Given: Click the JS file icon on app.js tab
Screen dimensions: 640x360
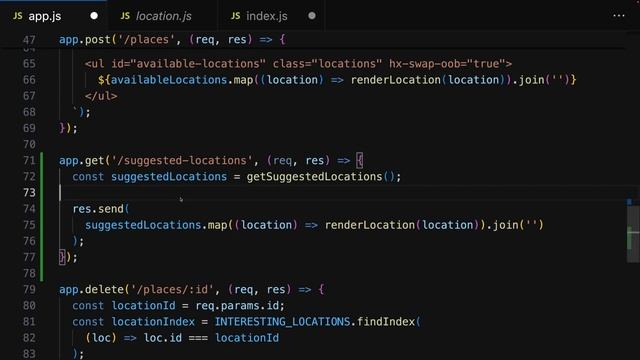Looking at the screenshot, I should [18, 16].
